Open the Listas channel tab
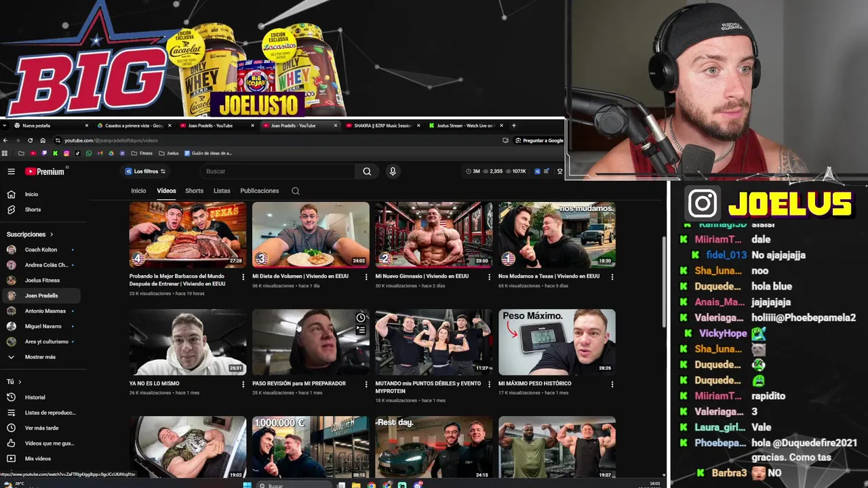This screenshot has height=488, width=868. tap(222, 191)
